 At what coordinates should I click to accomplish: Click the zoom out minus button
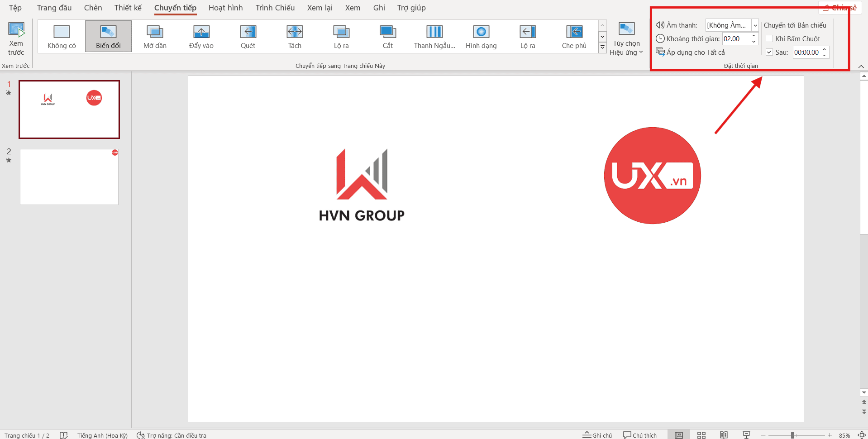point(763,435)
